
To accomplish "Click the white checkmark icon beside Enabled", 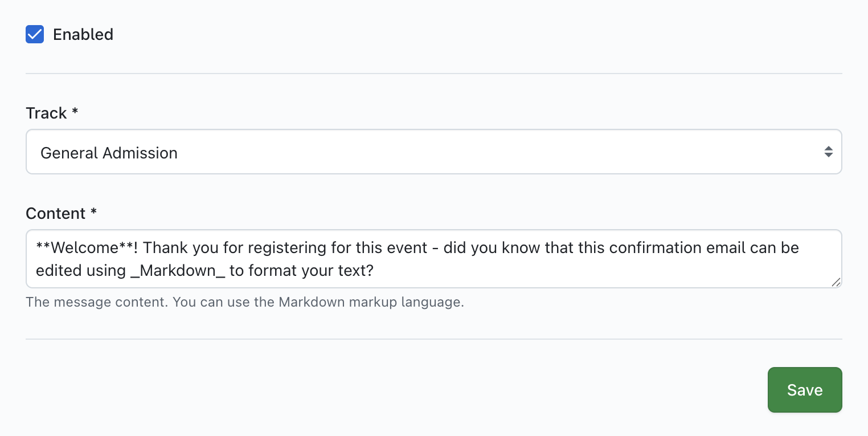I will [x=35, y=34].
